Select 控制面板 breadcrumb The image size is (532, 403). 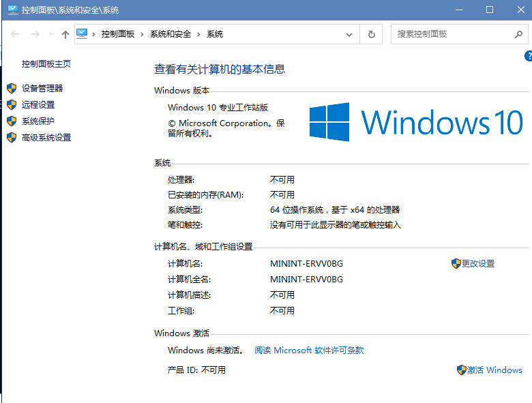click(x=118, y=34)
